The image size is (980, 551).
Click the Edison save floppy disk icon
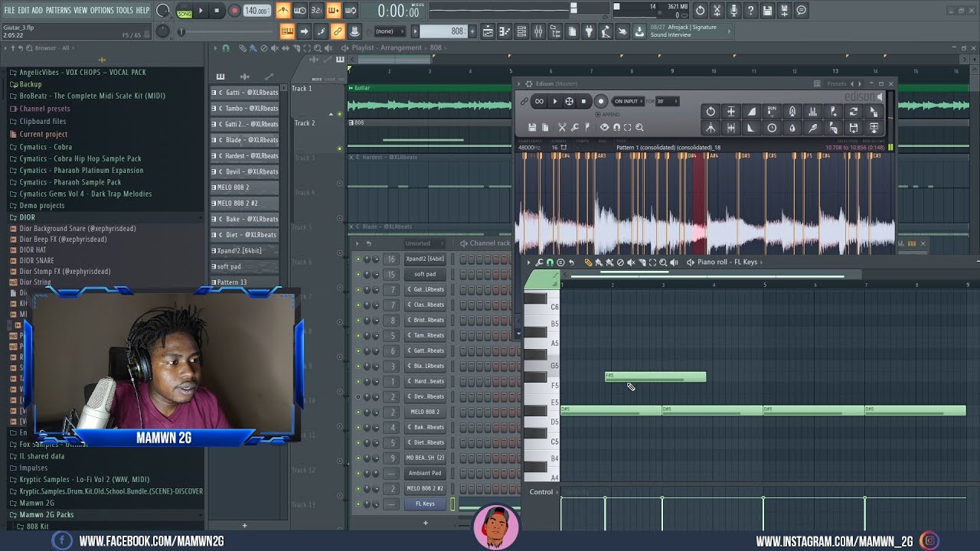tap(532, 127)
